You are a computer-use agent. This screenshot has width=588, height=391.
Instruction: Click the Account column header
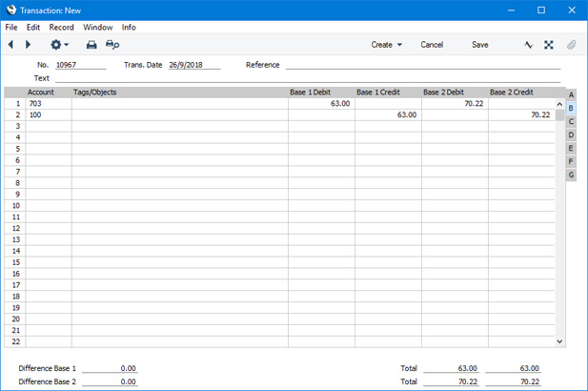point(41,93)
